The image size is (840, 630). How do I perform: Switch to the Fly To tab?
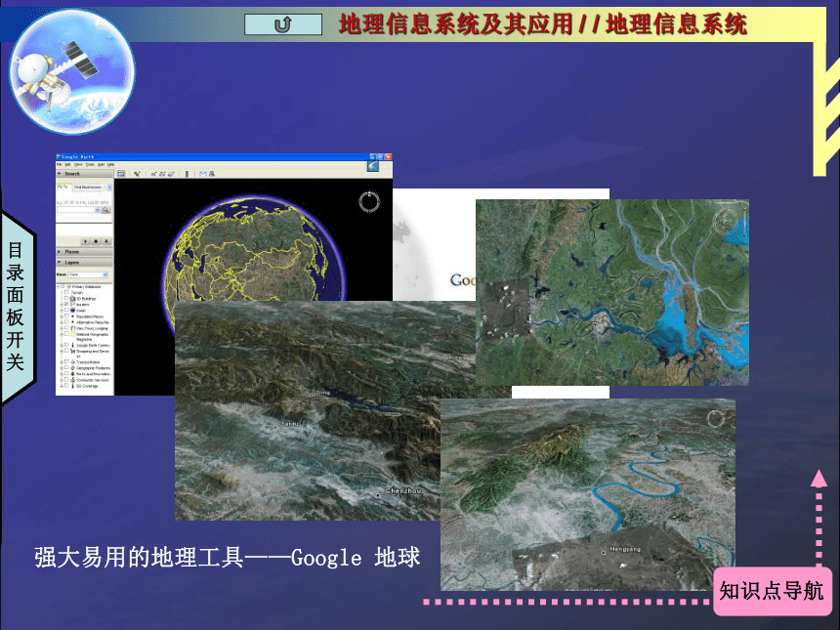63,187
